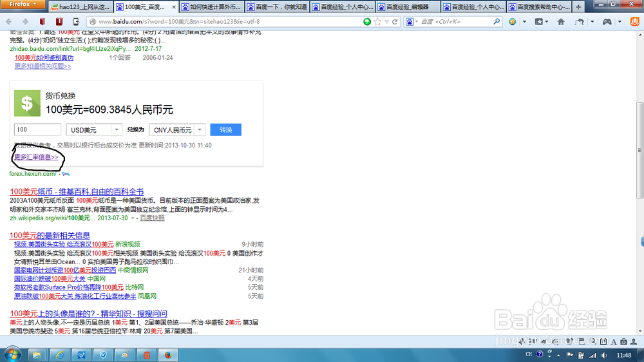Open the 100美元上的头像是谁的 result
The image size is (644, 362).
[89, 314]
